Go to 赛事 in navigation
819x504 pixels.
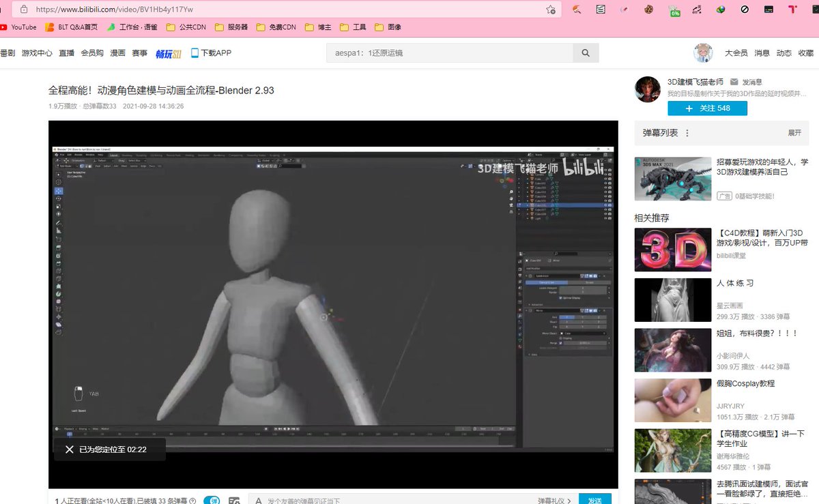point(139,53)
